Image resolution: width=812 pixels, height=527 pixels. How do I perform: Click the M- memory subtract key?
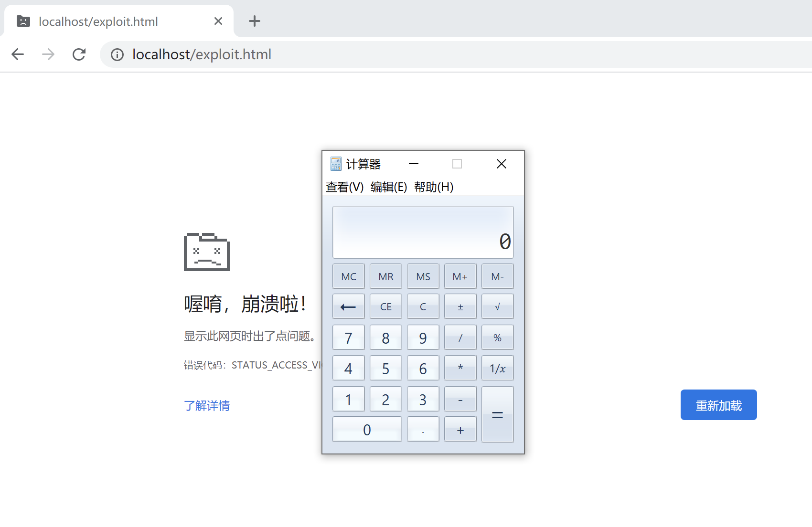(498, 276)
